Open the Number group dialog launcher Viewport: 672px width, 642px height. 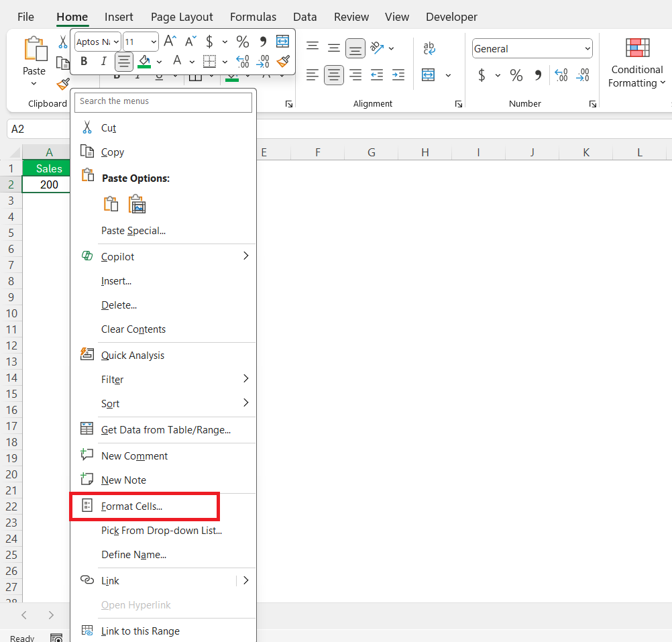tap(593, 104)
